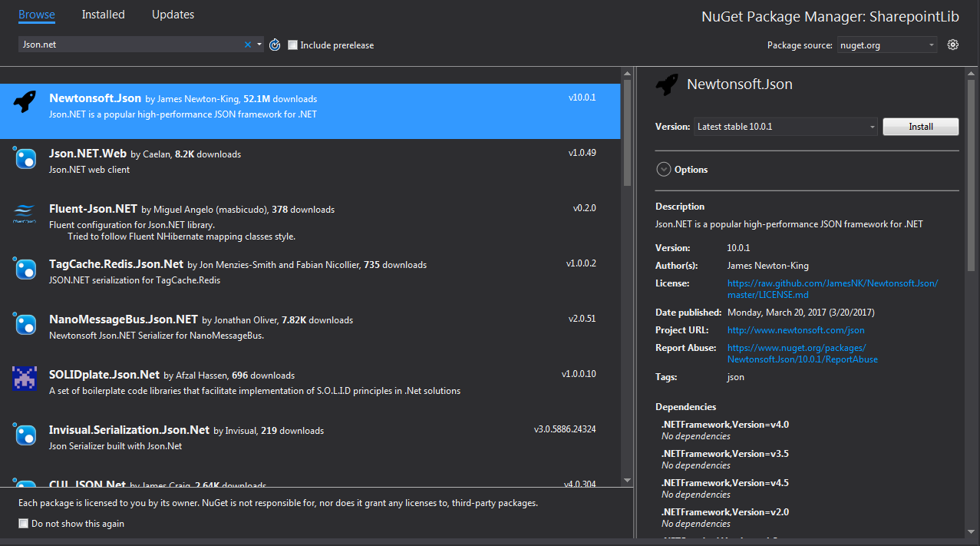Click the date published Monday, March 20, 2017
The width and height of the screenshot is (980, 546).
tap(801, 313)
